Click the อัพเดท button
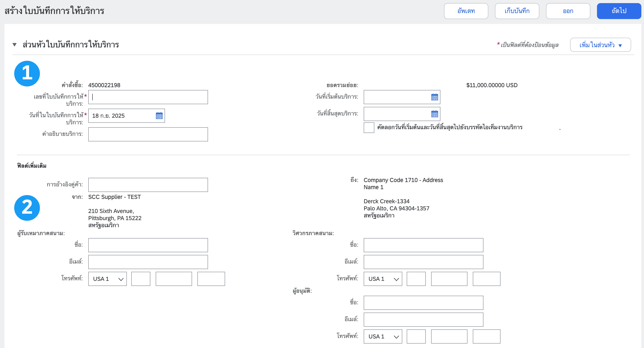644x348 pixels. pyautogui.click(x=466, y=11)
